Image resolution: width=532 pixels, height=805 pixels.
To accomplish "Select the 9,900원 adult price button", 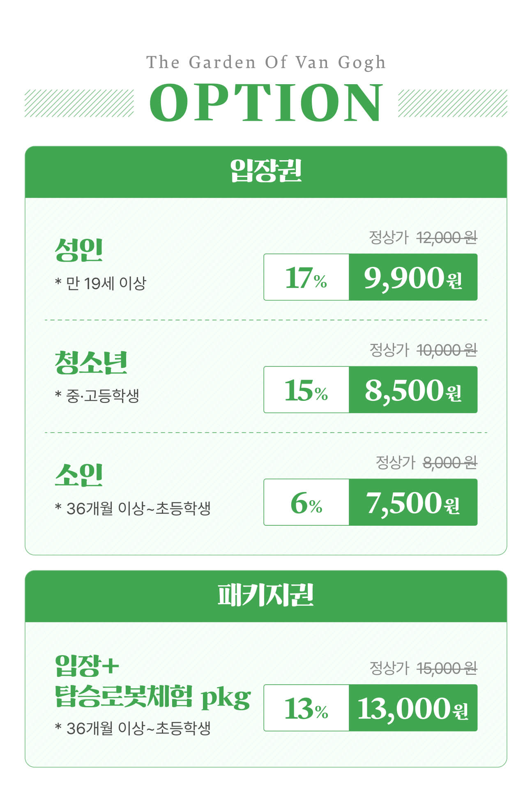I will pyautogui.click(x=413, y=277).
